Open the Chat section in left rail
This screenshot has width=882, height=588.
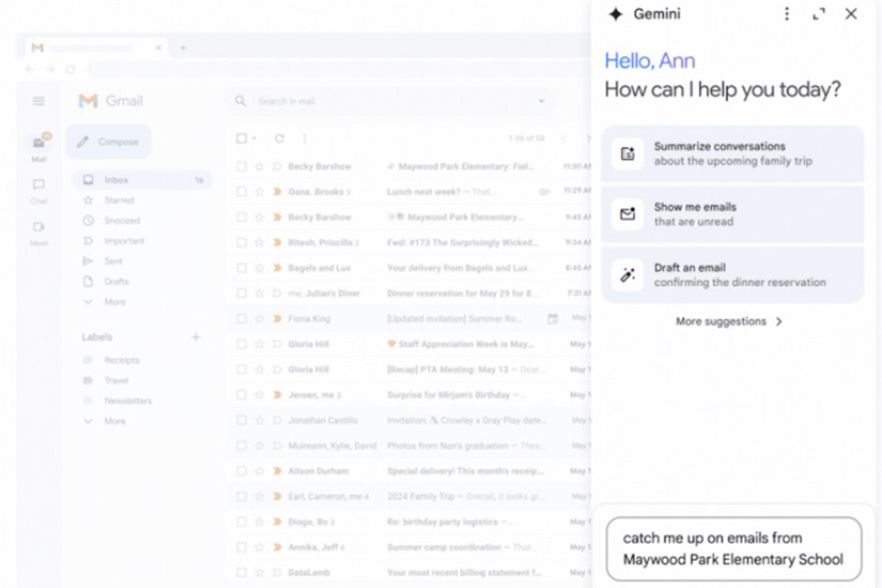tap(39, 190)
